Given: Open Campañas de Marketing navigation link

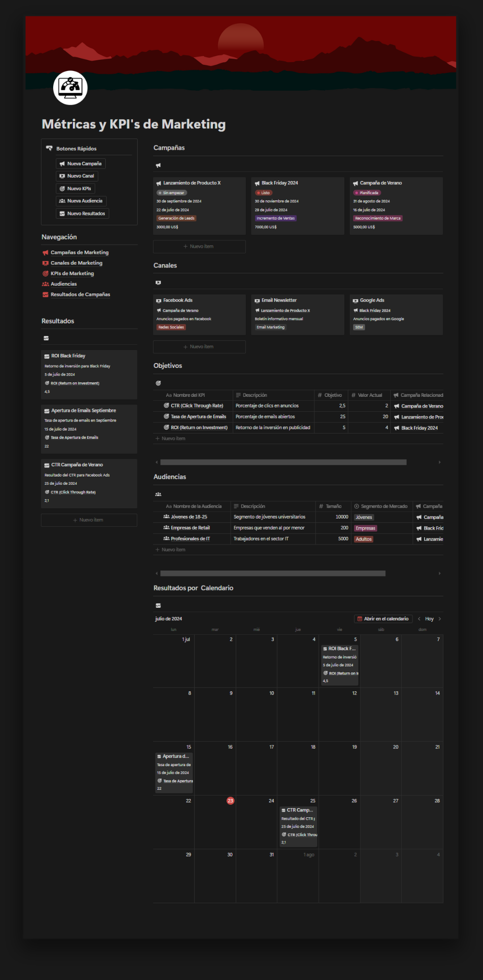Looking at the screenshot, I should (80, 252).
